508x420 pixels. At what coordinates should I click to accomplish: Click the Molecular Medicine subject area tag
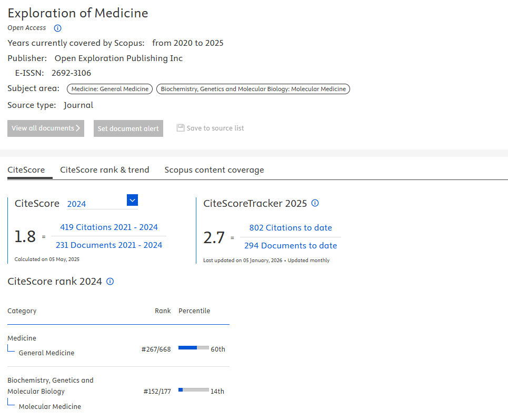pyautogui.click(x=253, y=89)
